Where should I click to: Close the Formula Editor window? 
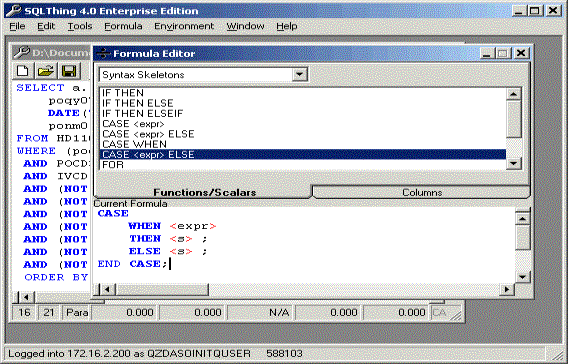click(521, 54)
